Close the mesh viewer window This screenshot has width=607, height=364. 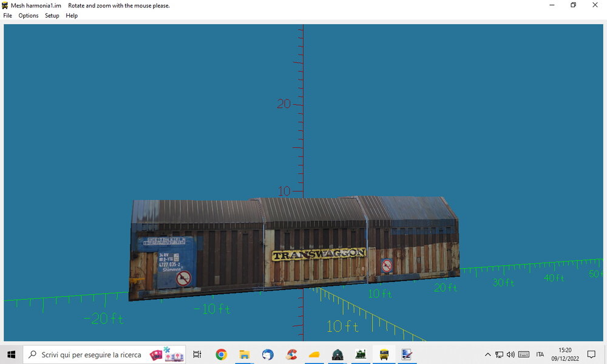point(595,5)
